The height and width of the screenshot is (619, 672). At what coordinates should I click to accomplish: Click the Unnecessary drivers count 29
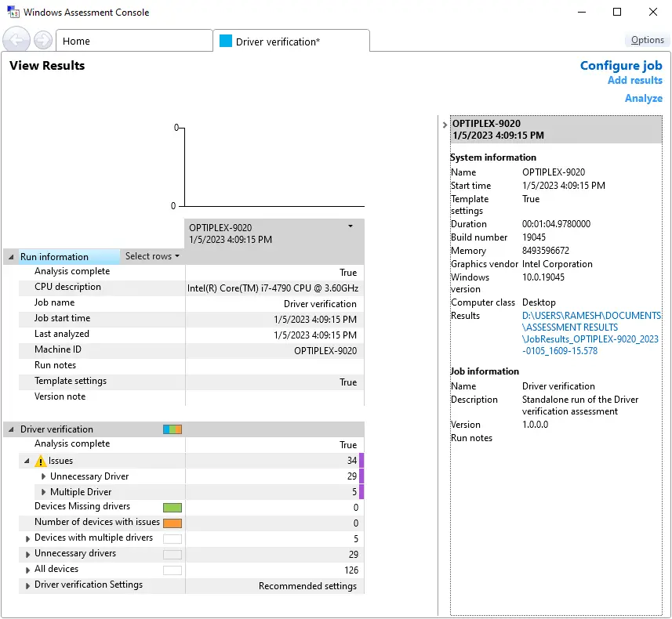(x=353, y=555)
